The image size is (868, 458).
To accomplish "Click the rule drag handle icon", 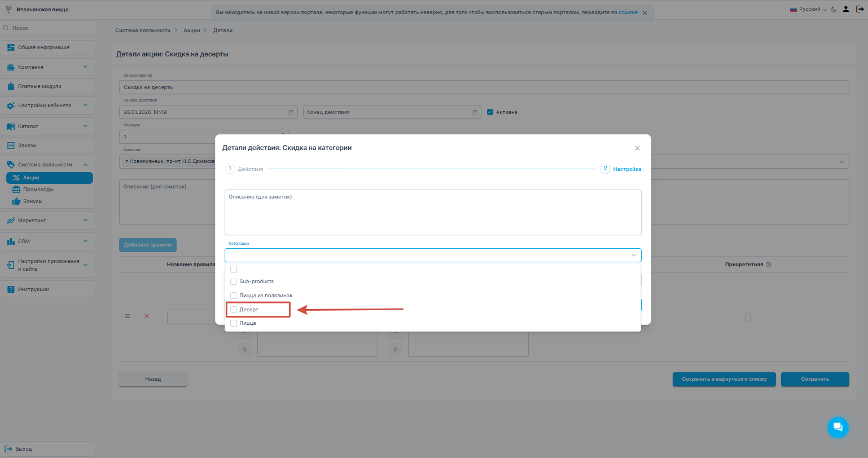I will point(127,316).
